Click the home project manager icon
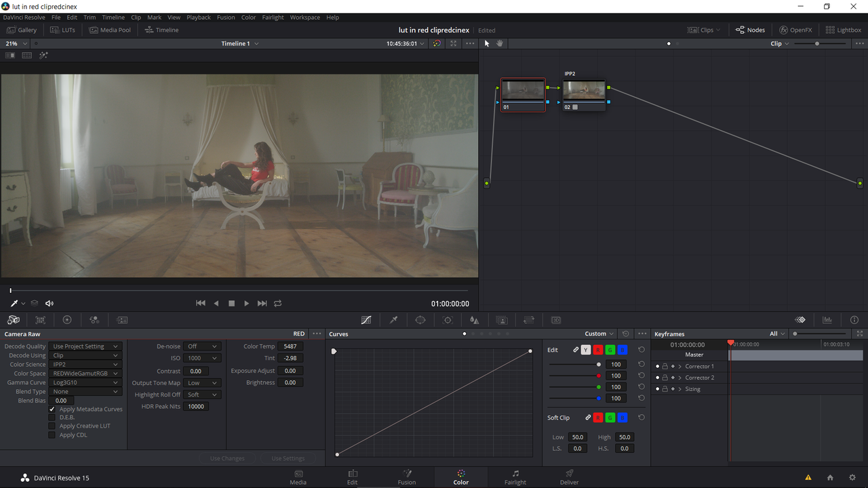The width and height of the screenshot is (868, 488). click(x=830, y=478)
